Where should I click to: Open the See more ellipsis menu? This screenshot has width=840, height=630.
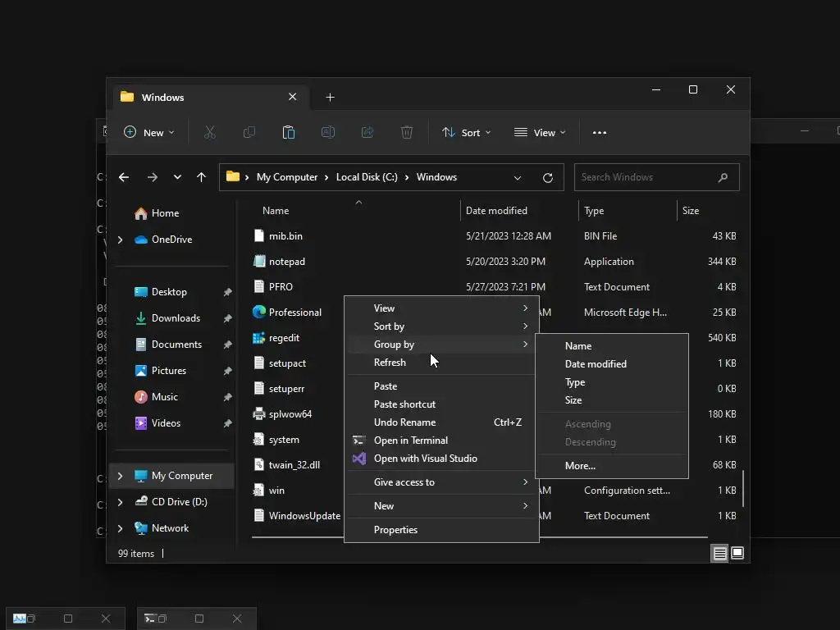tap(600, 132)
